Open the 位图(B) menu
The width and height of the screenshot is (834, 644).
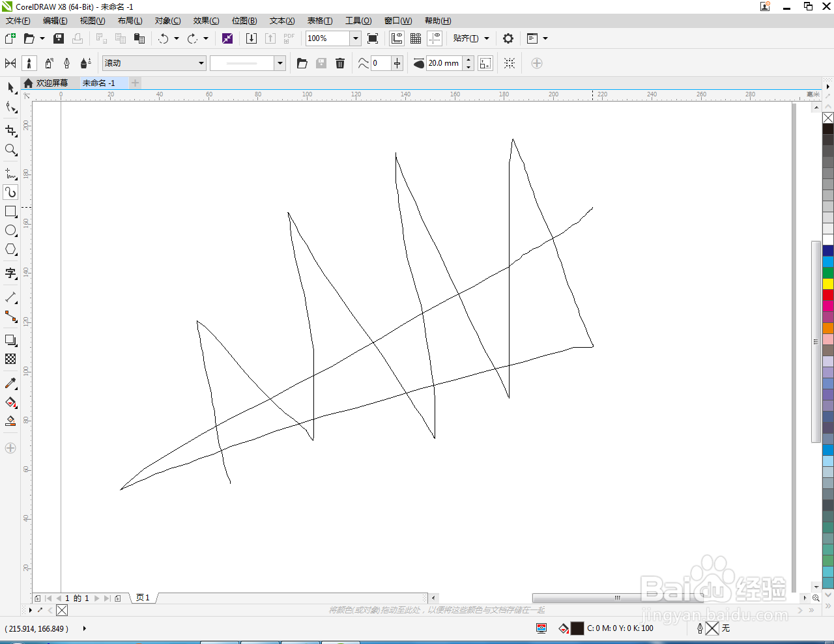pyautogui.click(x=244, y=21)
